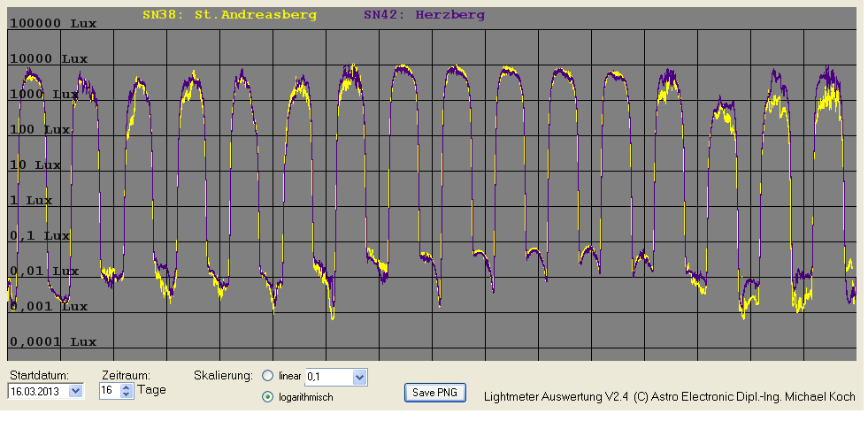Screen dimensions: 868x421
Task: Click the 10 Lux axis label
Action: 35,165
